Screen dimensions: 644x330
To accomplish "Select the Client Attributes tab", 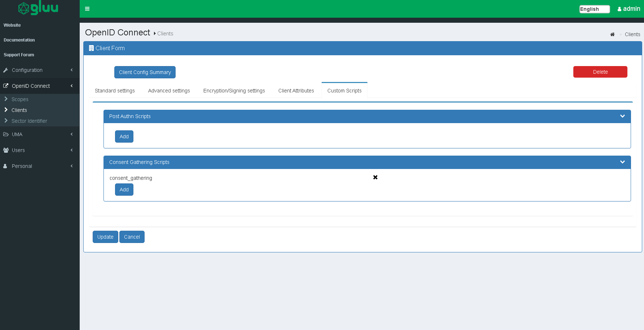I will pyautogui.click(x=296, y=91).
